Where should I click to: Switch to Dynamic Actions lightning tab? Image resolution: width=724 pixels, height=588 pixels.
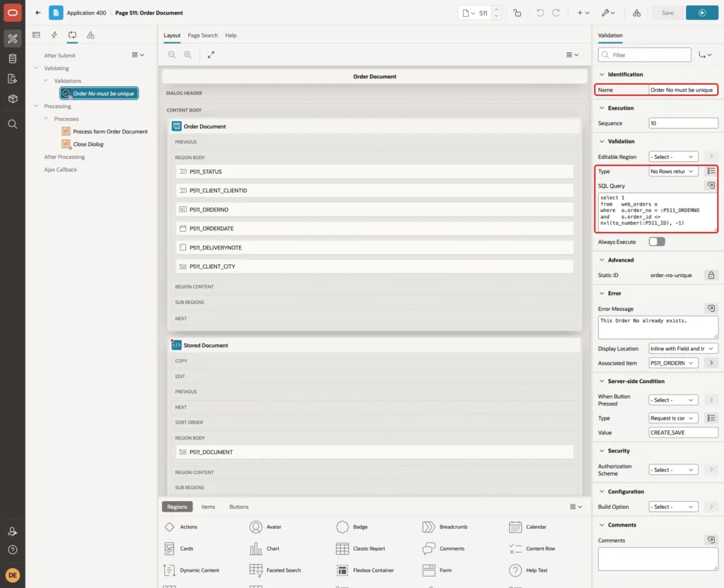tap(54, 35)
